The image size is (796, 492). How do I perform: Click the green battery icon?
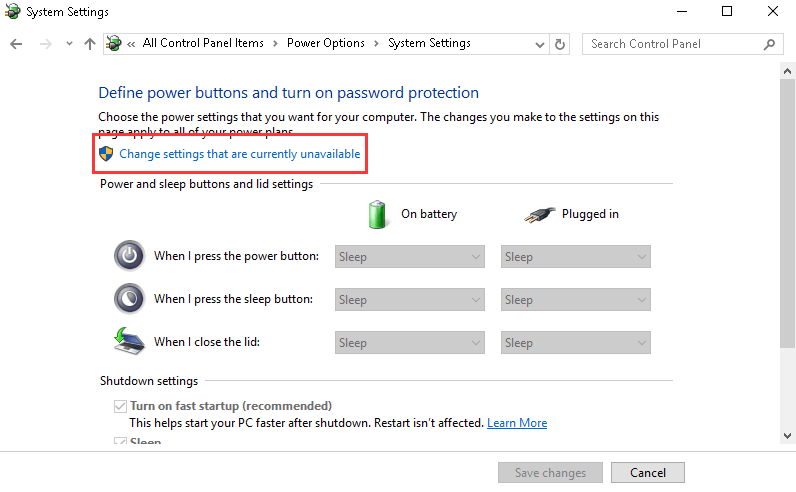pos(377,214)
